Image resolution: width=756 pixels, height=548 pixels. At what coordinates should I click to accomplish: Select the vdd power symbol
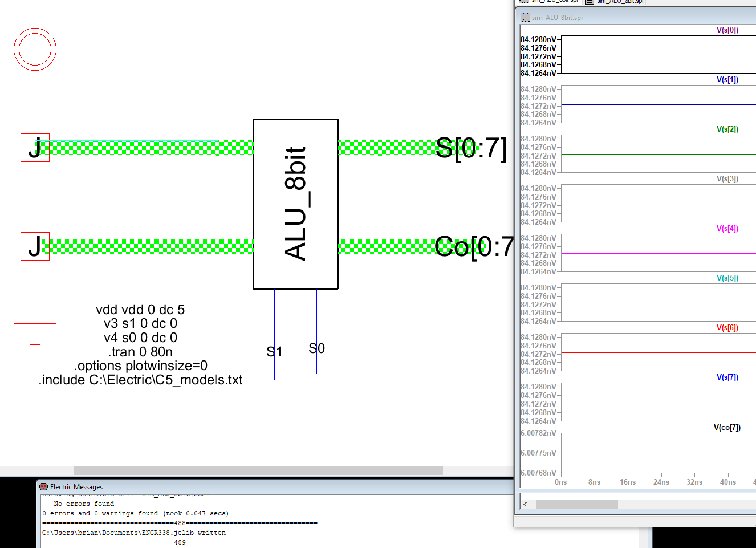tap(35, 50)
